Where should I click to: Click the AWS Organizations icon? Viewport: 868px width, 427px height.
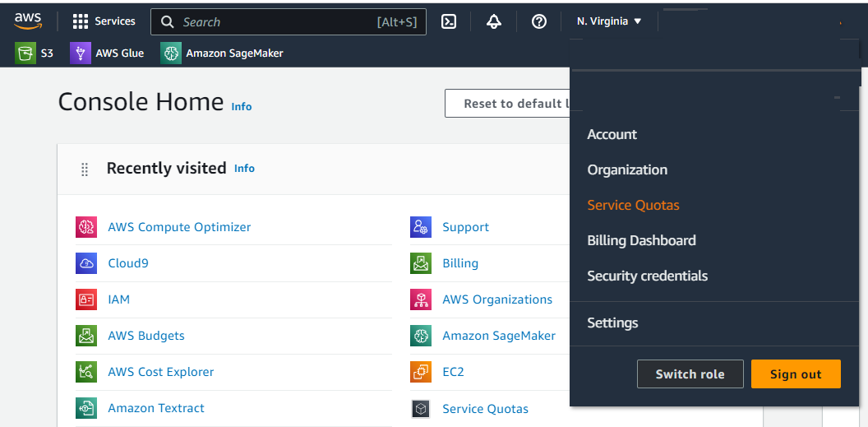(x=421, y=299)
